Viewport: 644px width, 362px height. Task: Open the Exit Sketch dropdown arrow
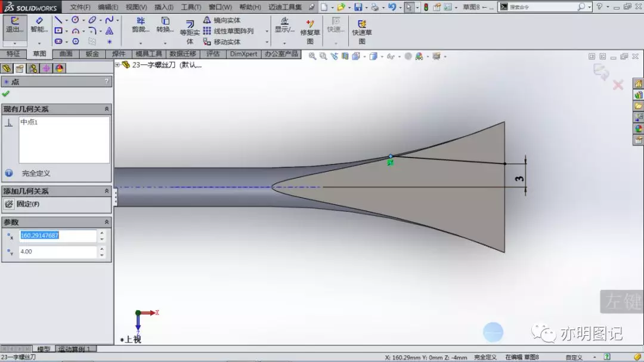click(15, 43)
